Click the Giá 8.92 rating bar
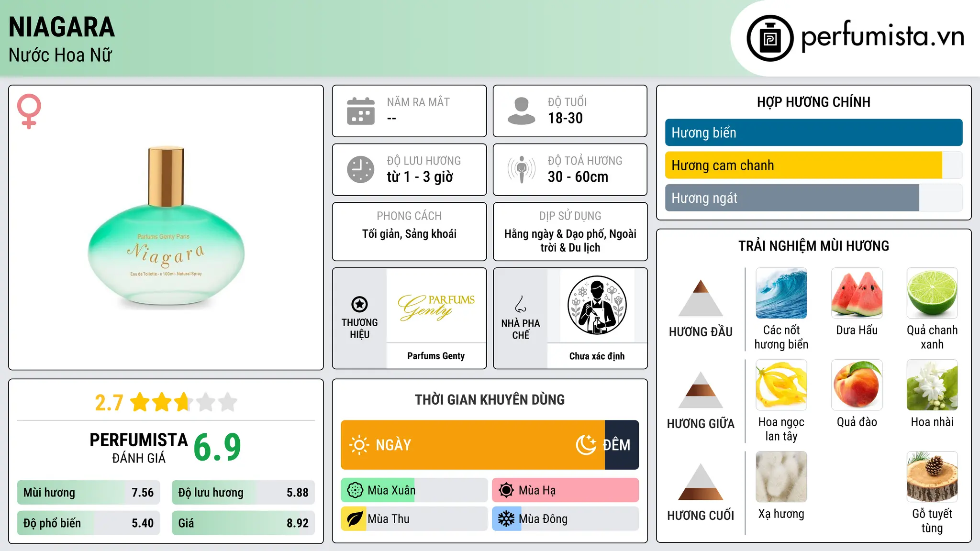 point(243,523)
